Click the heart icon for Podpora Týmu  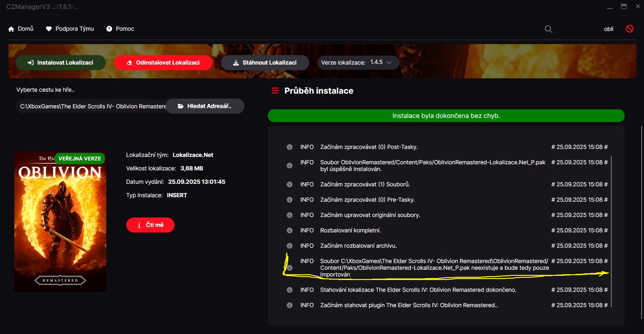pyautogui.click(x=49, y=29)
